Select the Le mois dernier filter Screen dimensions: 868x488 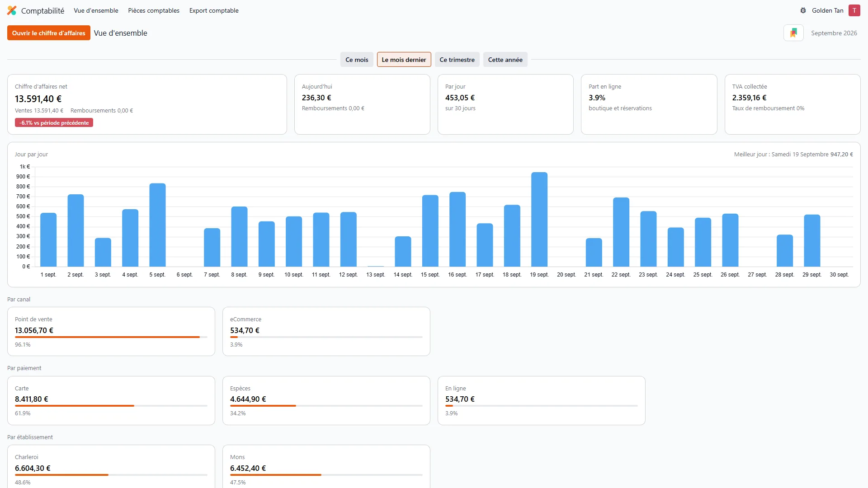coord(404,60)
